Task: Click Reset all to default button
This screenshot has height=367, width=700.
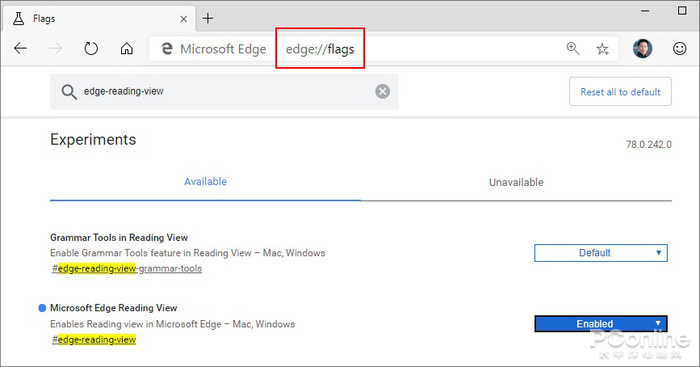Action: coord(620,92)
